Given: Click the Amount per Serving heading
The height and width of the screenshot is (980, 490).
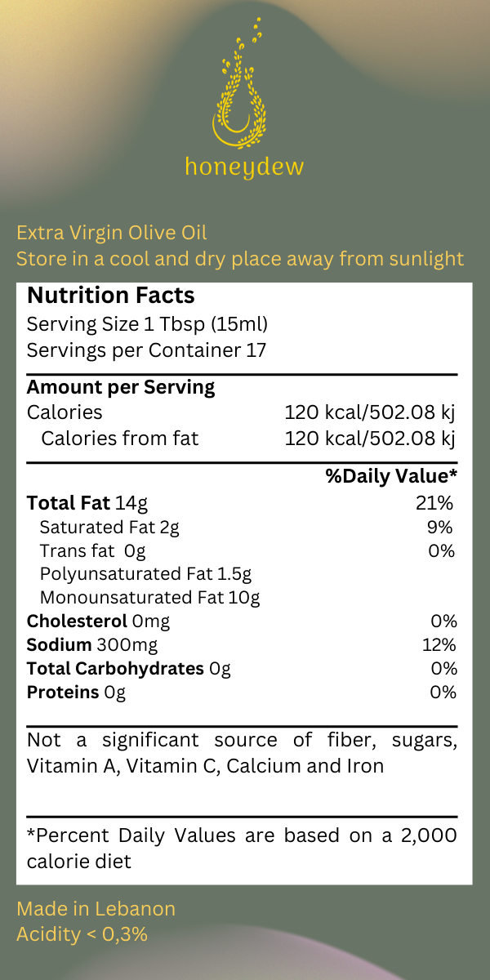Looking at the screenshot, I should click(121, 387).
